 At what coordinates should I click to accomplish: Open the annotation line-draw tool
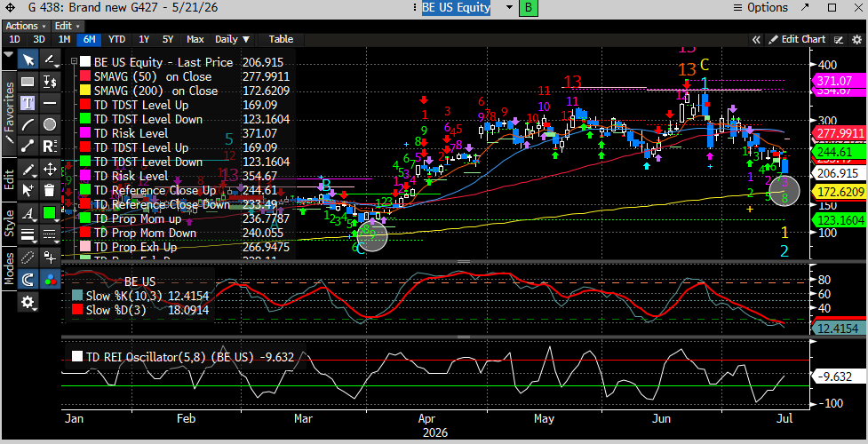pyautogui.click(x=50, y=59)
